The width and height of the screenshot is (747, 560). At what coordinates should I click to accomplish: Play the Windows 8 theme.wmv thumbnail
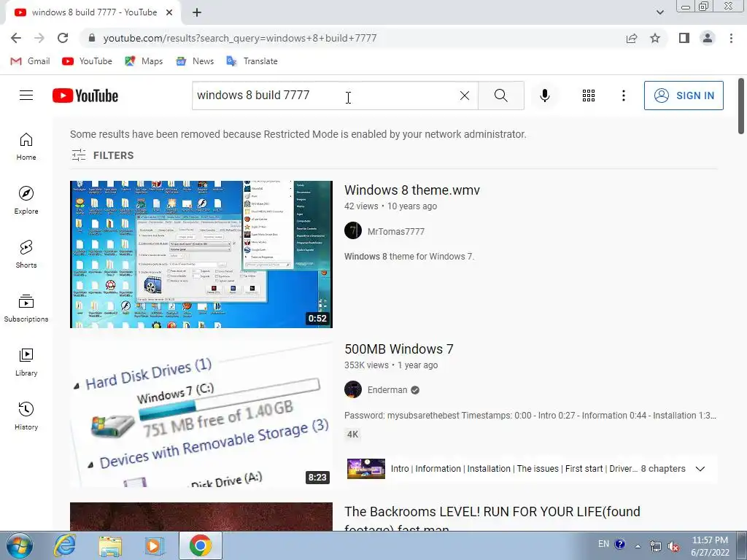coord(201,254)
